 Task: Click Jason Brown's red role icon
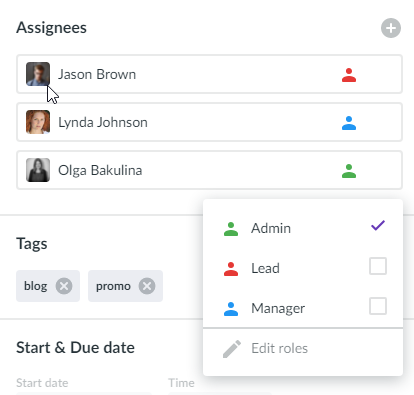pyautogui.click(x=349, y=75)
